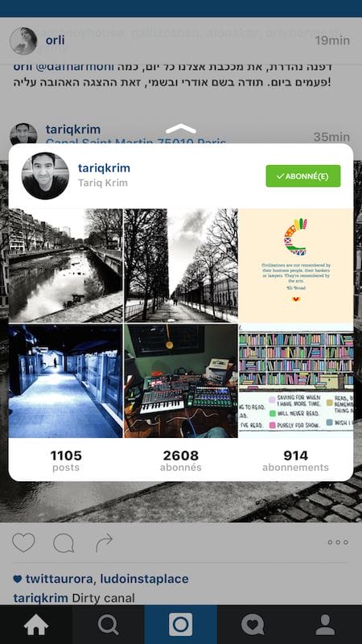Open the synthesizer keyboard photo thumbnail
362x644 pixels.
point(180,381)
